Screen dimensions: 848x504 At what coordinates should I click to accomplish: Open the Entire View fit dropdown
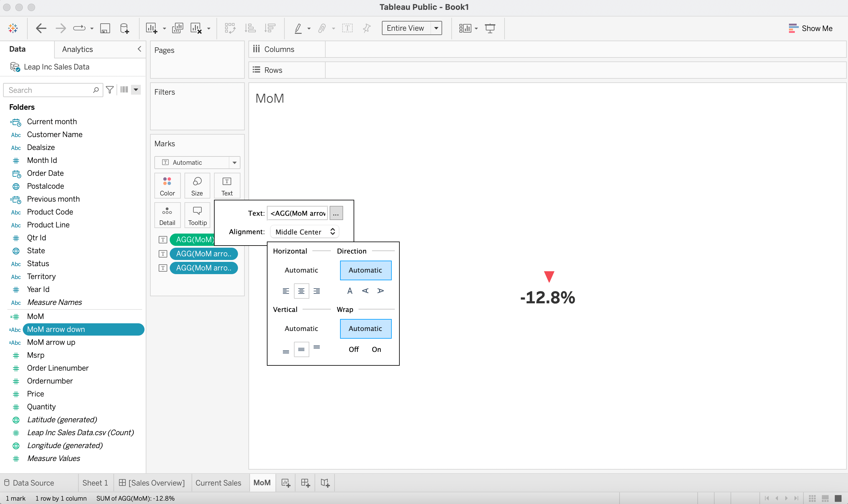[436, 28]
